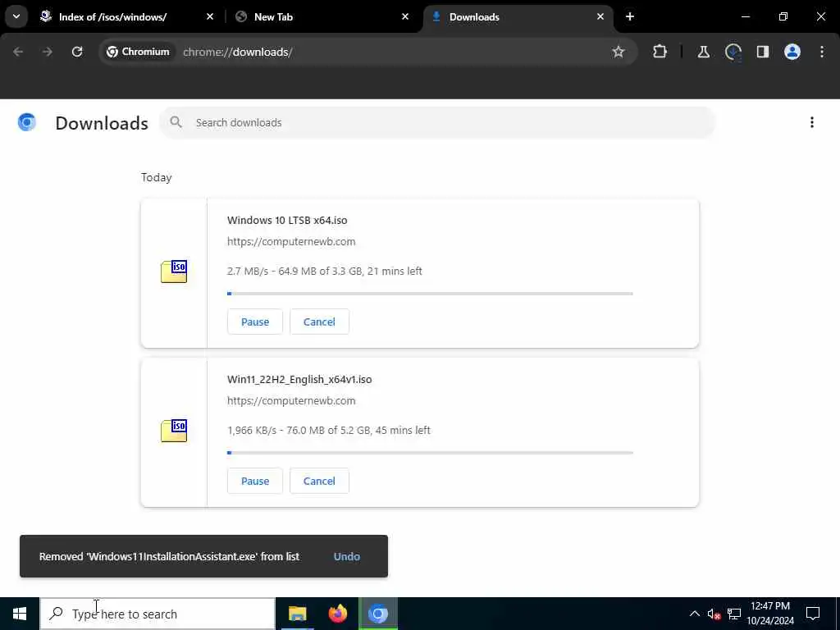The width and height of the screenshot is (840, 630).
Task: Go back with the back arrow
Action: 18,52
